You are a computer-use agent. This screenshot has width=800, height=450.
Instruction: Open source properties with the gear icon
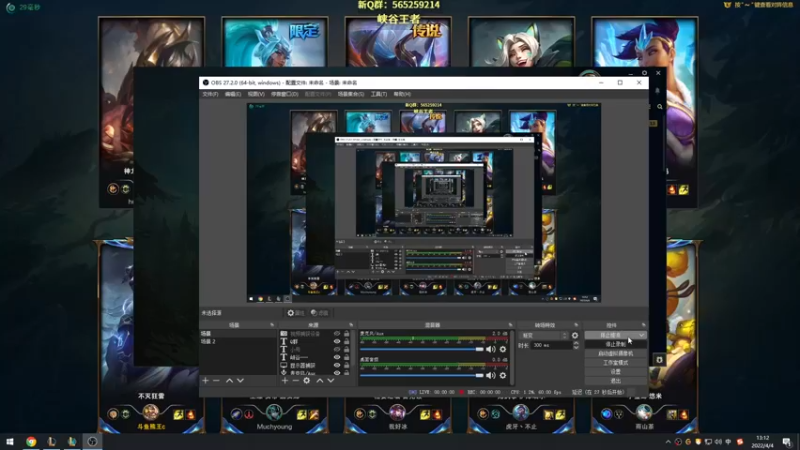(307, 381)
